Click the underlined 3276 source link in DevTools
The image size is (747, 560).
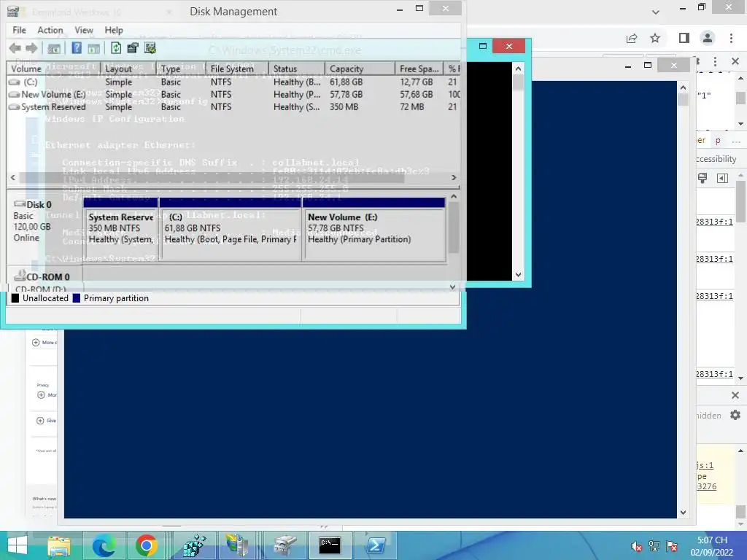(706, 486)
